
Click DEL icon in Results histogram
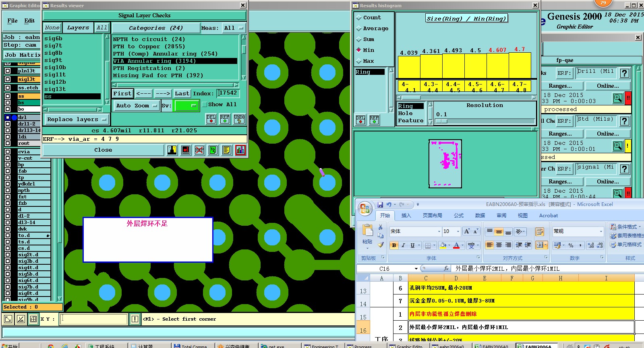[x=360, y=119]
